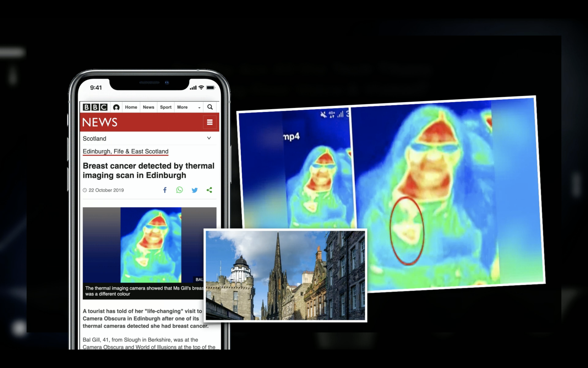This screenshot has height=368, width=588.
Task: Share article via WhatsApp
Action: [179, 190]
